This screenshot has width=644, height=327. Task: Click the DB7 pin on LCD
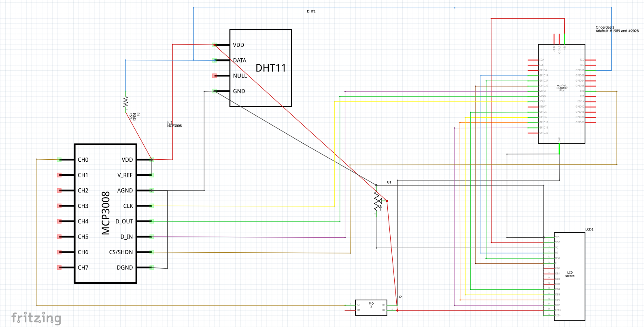[x=557, y=305]
